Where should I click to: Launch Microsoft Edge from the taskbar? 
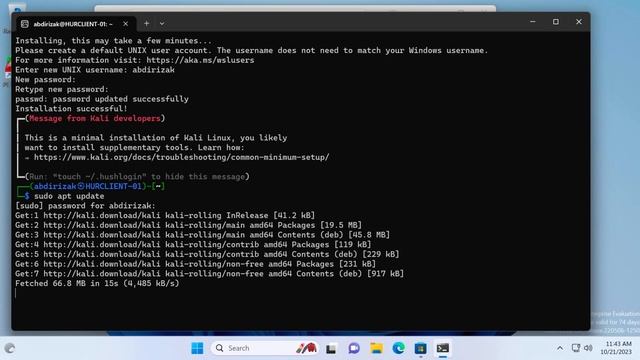point(399,348)
